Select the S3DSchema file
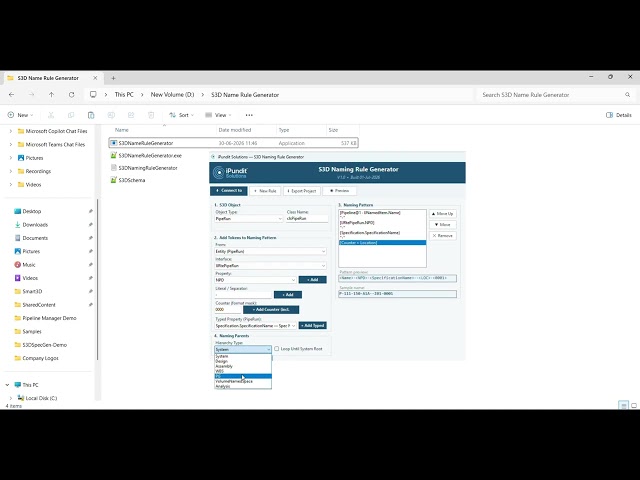 (x=131, y=180)
